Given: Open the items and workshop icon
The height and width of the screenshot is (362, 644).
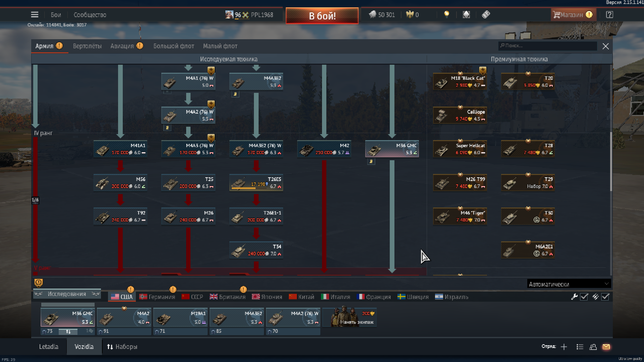Looking at the screenshot, I should click(466, 14).
